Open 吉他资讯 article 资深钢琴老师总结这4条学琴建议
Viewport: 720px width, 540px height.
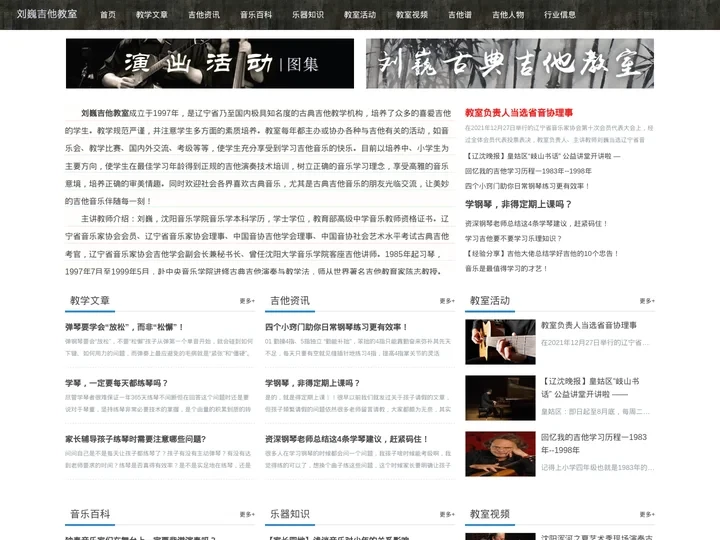tap(347, 439)
